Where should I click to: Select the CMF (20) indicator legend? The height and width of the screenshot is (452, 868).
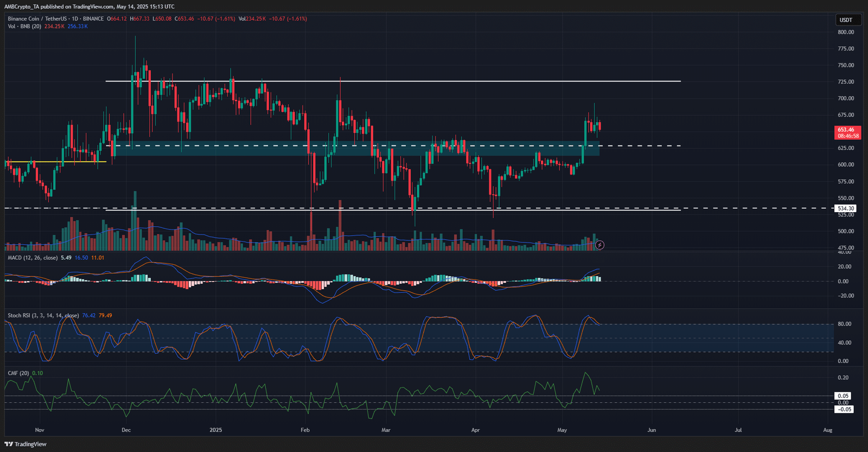pos(18,373)
